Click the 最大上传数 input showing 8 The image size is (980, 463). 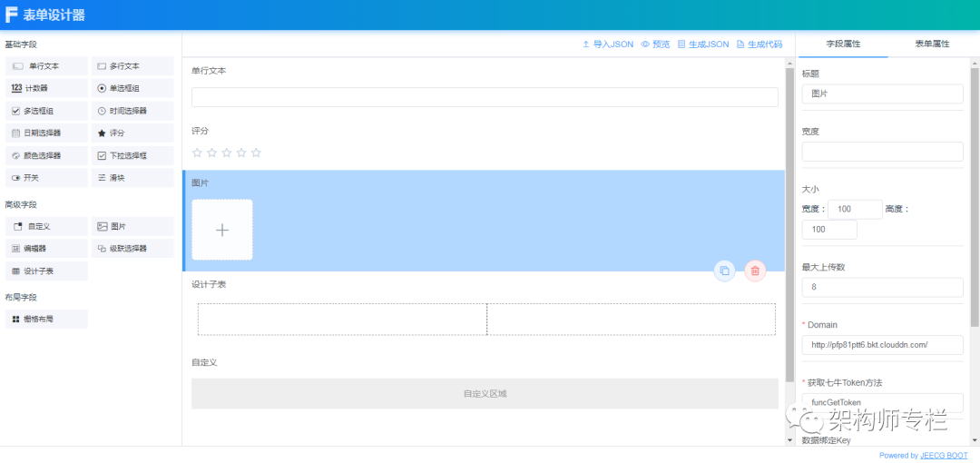click(x=883, y=287)
